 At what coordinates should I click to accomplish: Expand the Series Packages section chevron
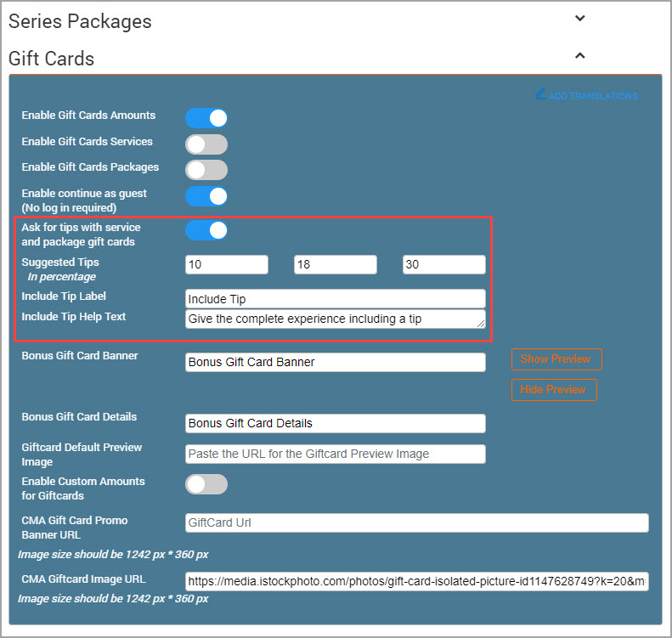pyautogui.click(x=579, y=19)
